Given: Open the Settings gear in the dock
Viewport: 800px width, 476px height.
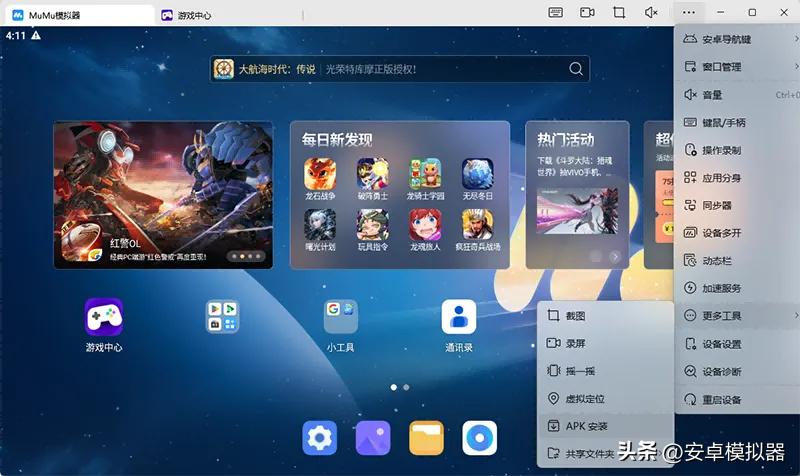Looking at the screenshot, I should (x=319, y=438).
